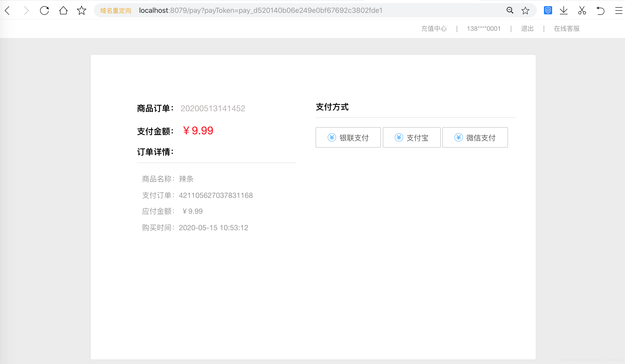Click the yen icon in 微信支付 button
Screen dimensions: 625x364
click(458, 137)
